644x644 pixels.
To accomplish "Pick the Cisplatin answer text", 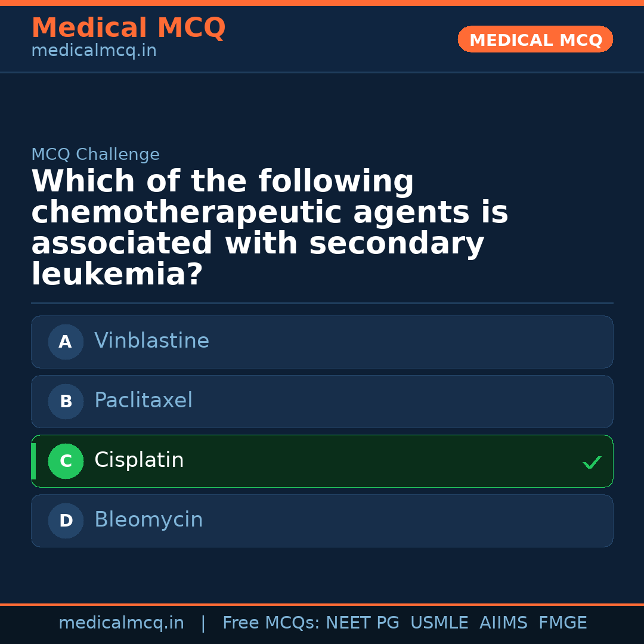I will tap(139, 460).
